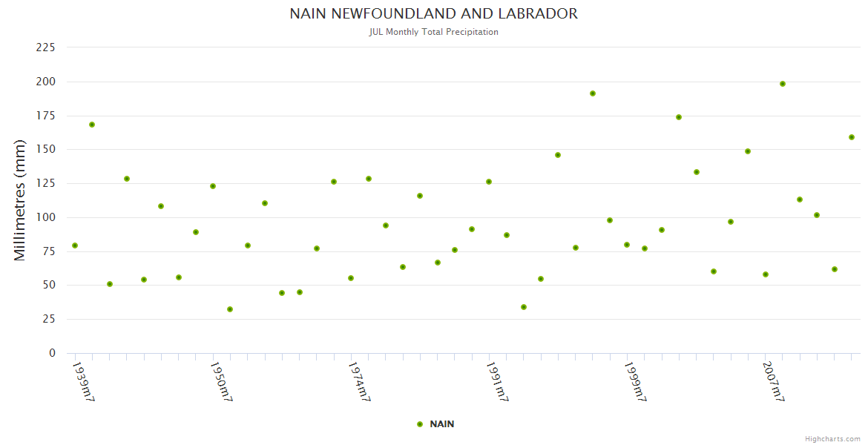
Task: Click the 1974m7 x-axis label
Action: (x=359, y=381)
